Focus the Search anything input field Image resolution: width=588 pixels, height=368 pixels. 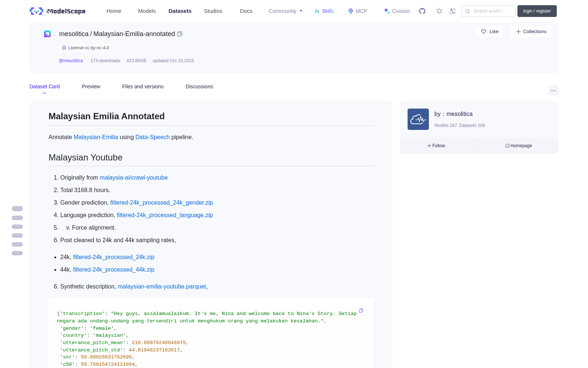pos(488,11)
